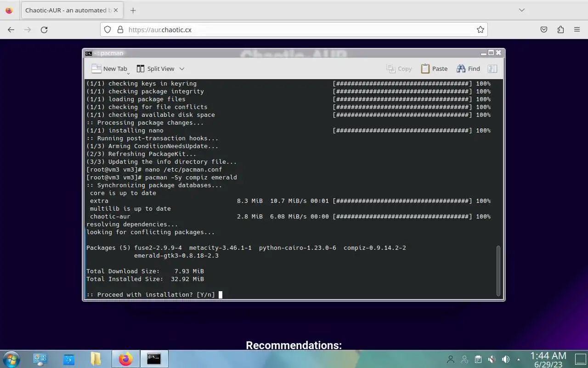Image resolution: width=588 pixels, height=368 pixels.
Task: Expand hidden system tray icons arrow
Action: (519, 359)
